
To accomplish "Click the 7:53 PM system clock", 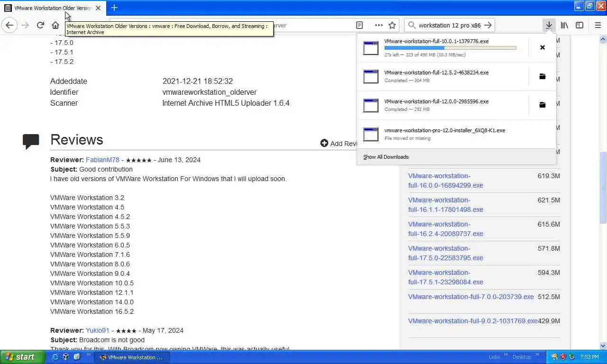I will pyautogui.click(x=589, y=357).
